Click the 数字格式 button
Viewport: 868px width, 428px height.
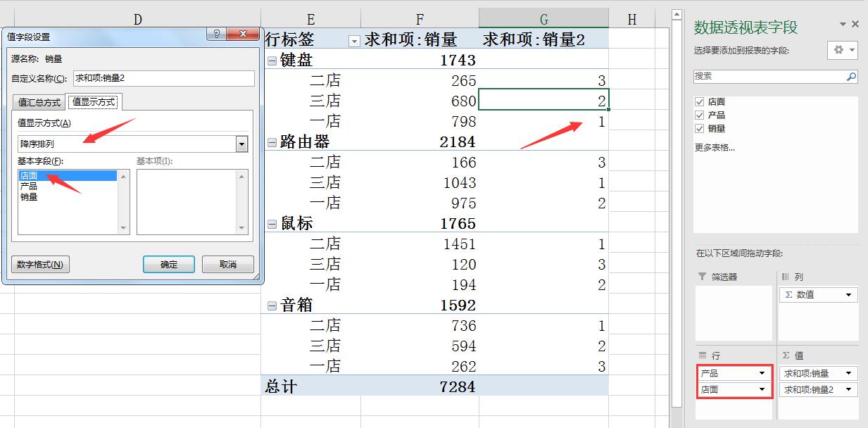coord(40,265)
